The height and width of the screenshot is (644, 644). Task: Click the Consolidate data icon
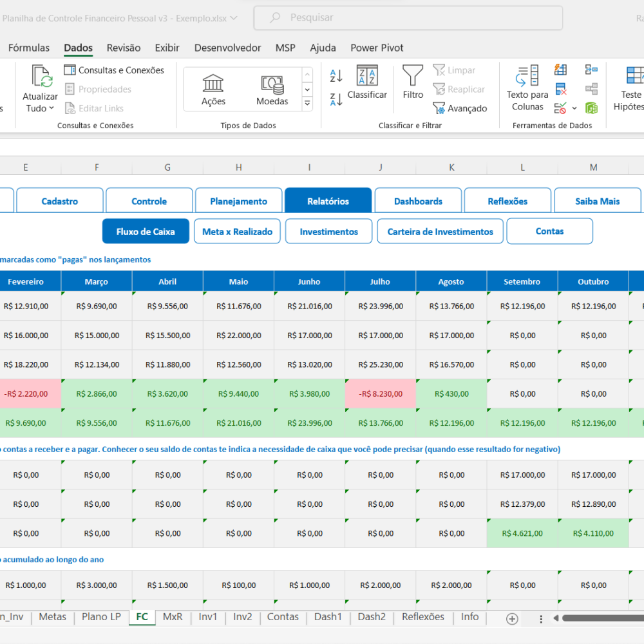(591, 70)
